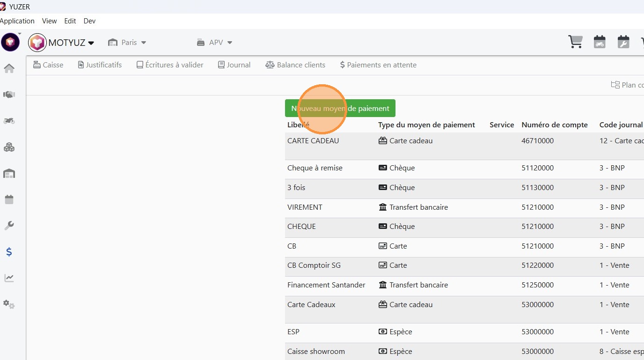Open the motorcycle vehicles sidebar section

pyautogui.click(x=9, y=121)
